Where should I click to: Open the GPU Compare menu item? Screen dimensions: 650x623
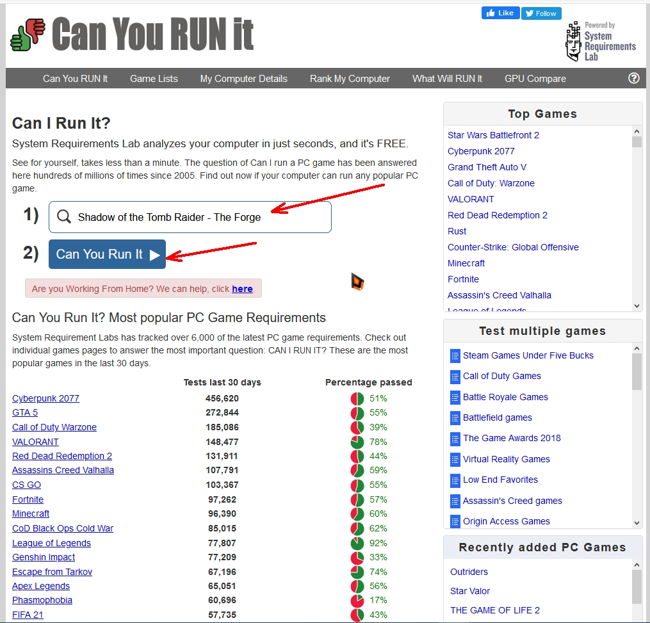[x=535, y=78]
